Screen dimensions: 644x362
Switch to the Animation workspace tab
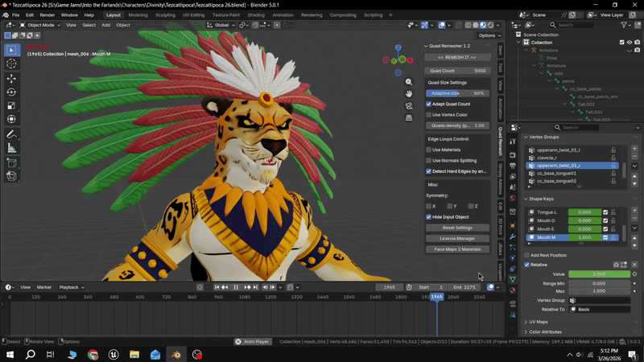tap(283, 14)
